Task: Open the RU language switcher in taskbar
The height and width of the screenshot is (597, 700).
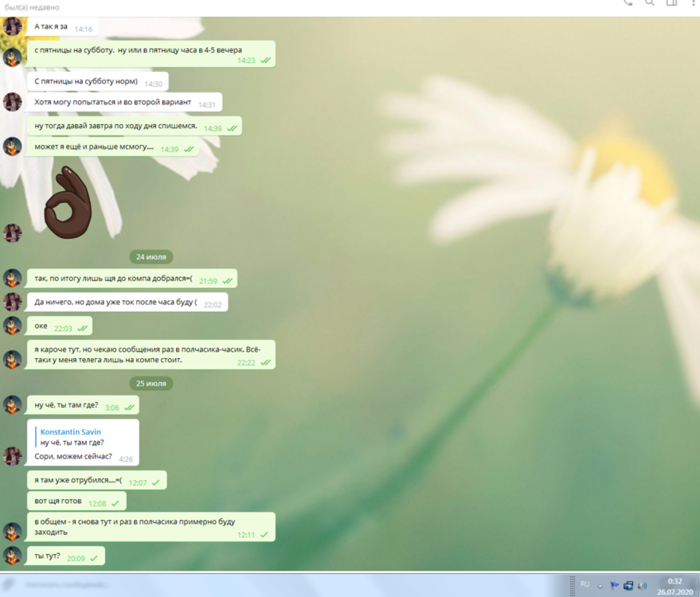Action: [585, 584]
